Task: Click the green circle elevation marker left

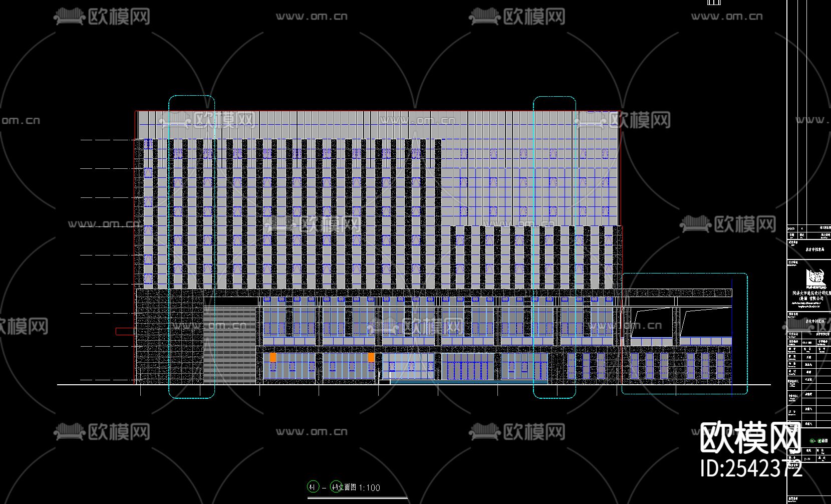Action: tap(313, 486)
